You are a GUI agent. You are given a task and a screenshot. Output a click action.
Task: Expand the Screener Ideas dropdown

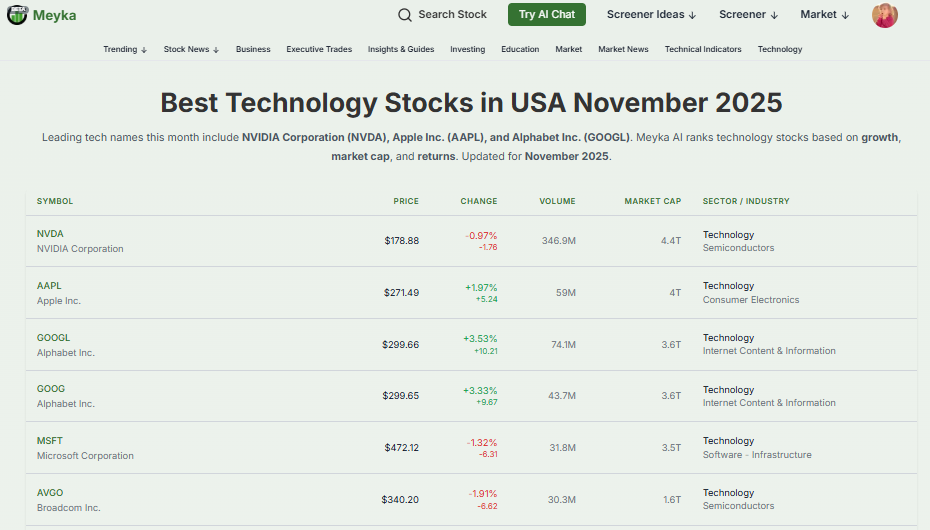[651, 15]
